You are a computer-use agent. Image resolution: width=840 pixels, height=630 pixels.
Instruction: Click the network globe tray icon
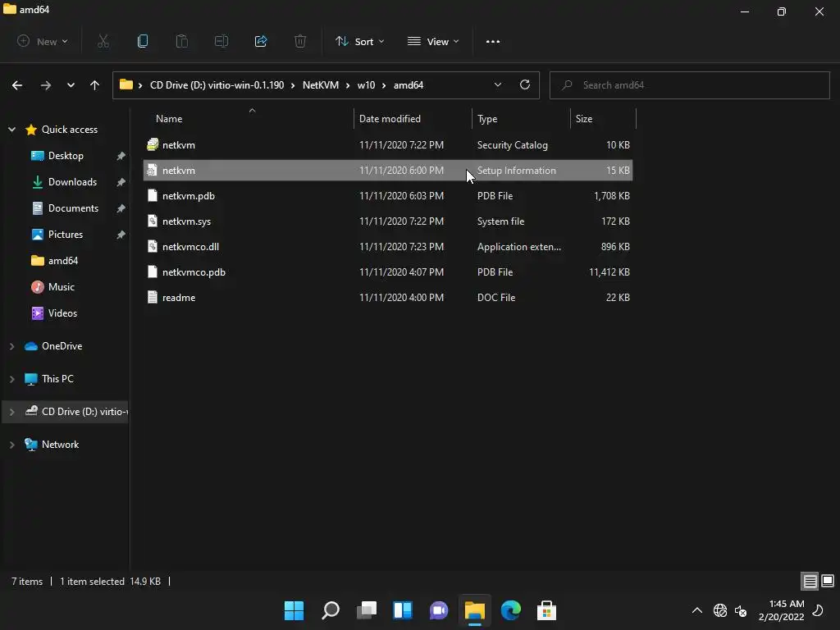[720, 610]
